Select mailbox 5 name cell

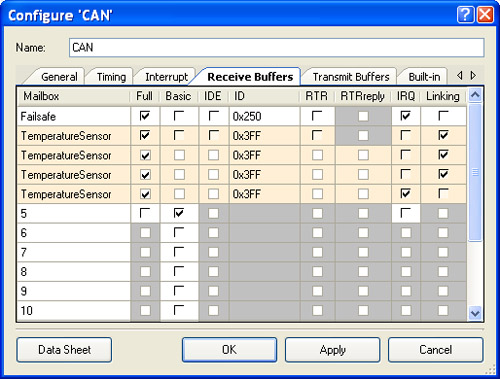click(x=74, y=213)
